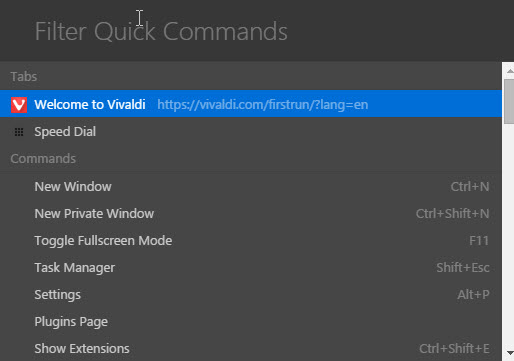Open the Plugins Page command

coord(251,322)
